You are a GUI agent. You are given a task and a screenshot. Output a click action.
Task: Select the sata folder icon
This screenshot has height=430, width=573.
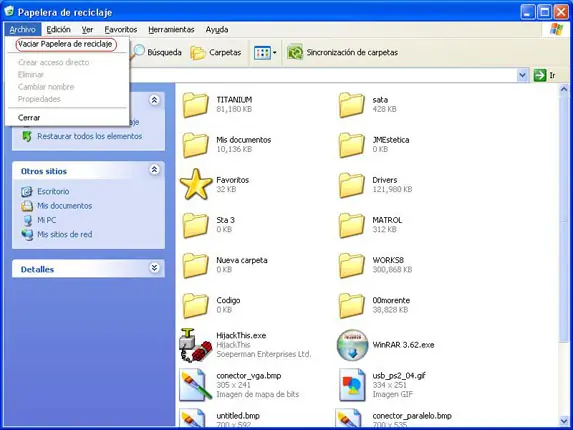tap(351, 105)
